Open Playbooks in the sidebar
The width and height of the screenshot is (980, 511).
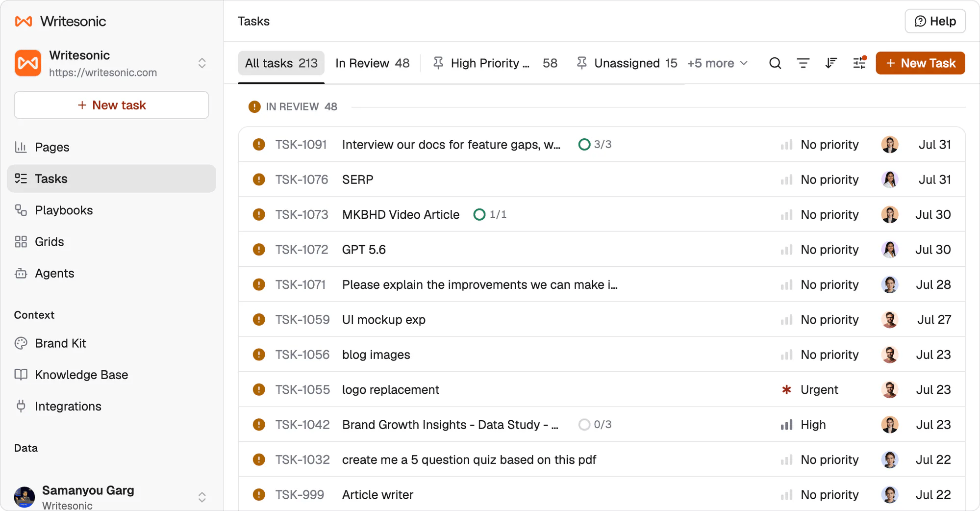111,210
